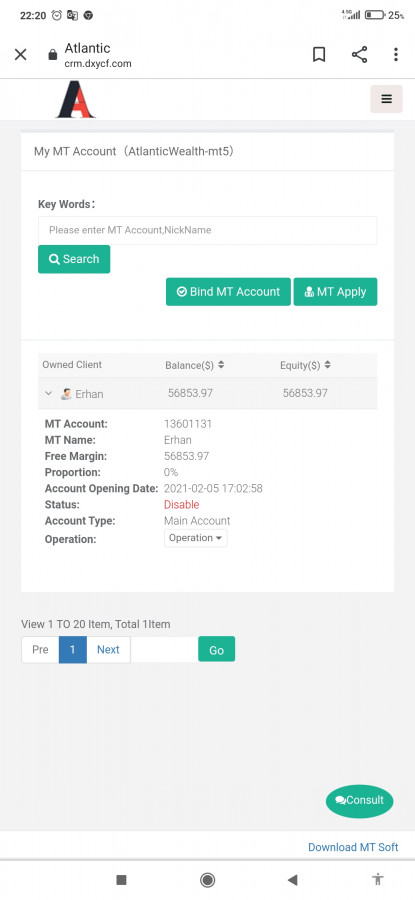
Task: Click Bind MT Account button
Action: click(x=228, y=292)
